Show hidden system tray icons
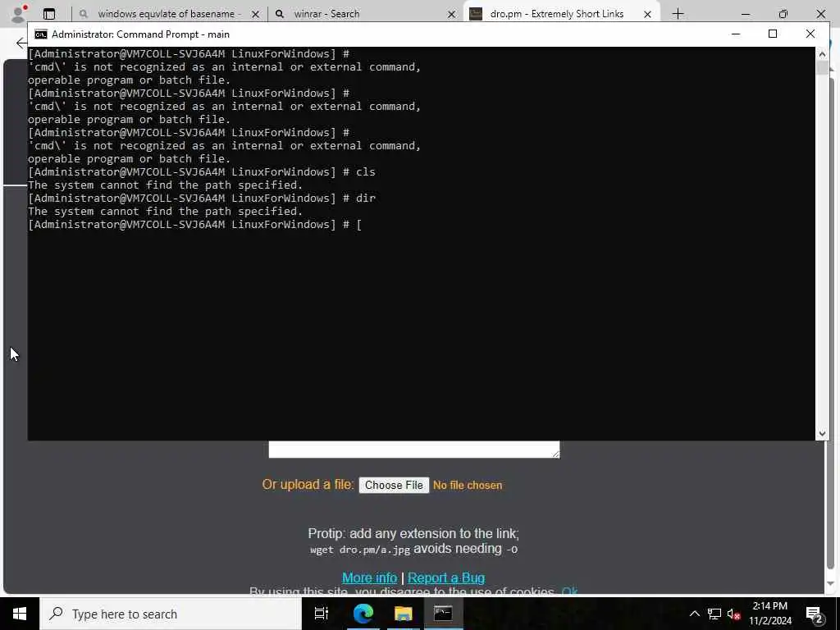This screenshot has width=840, height=630. pyautogui.click(x=694, y=614)
